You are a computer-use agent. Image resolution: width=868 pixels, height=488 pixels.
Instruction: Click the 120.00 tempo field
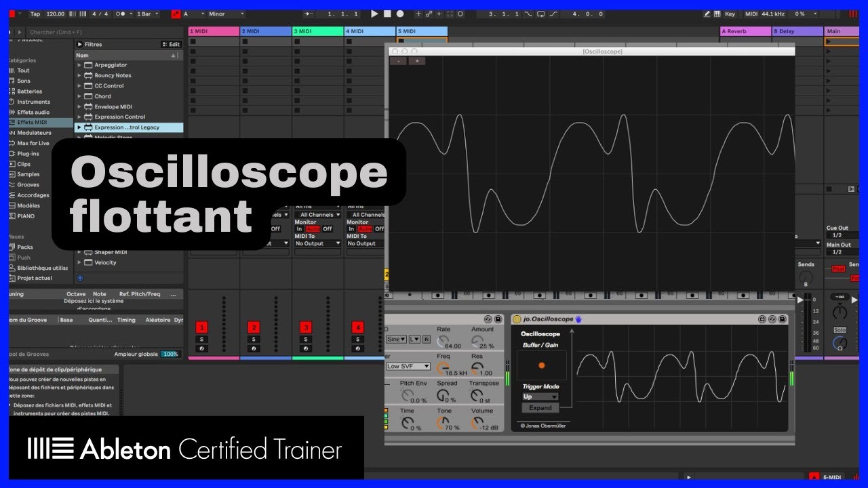click(56, 14)
